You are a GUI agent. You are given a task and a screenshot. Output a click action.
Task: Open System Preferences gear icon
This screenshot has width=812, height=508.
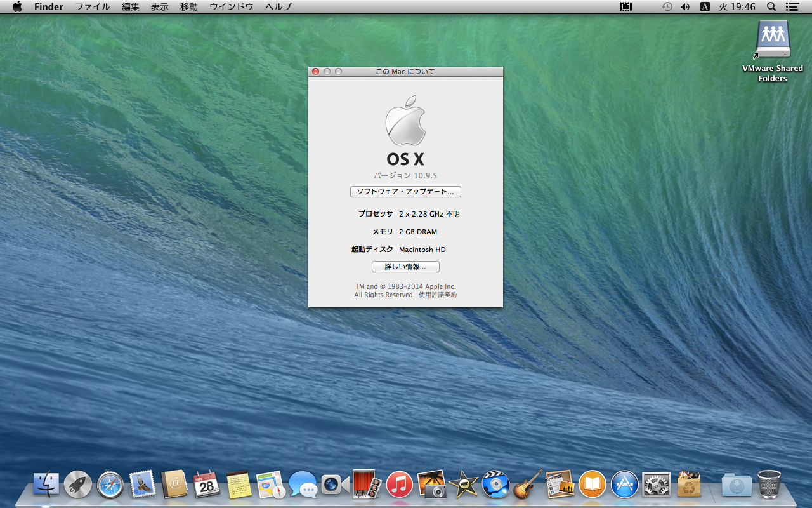656,485
